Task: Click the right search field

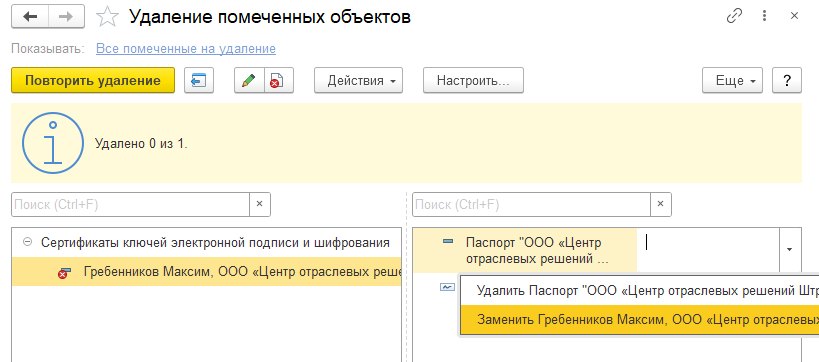Action: [531, 205]
